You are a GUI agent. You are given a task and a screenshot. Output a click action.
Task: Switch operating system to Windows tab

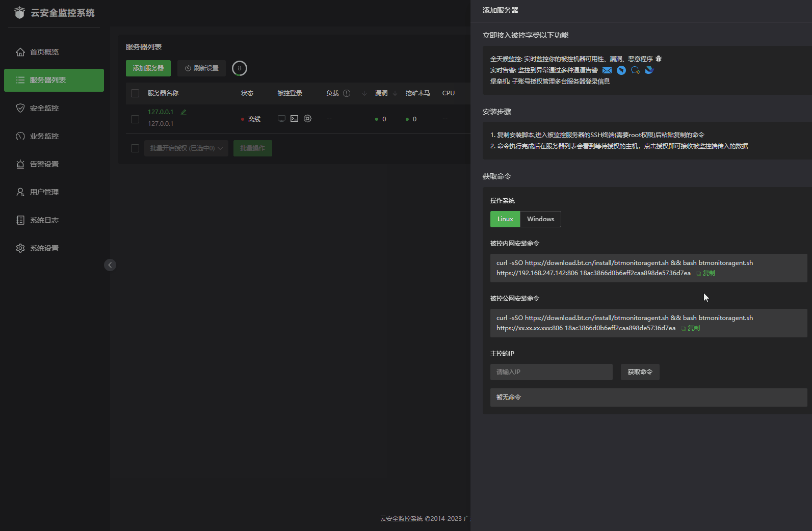coord(540,219)
